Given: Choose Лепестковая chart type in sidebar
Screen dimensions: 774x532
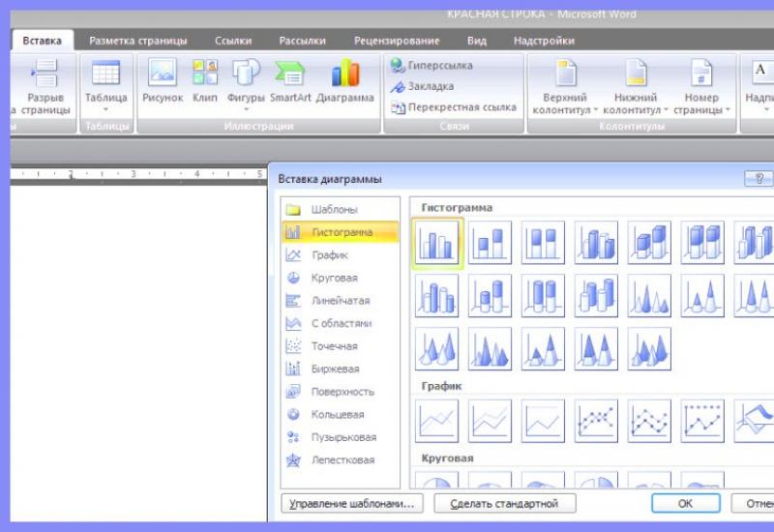Looking at the screenshot, I should click(x=342, y=459).
